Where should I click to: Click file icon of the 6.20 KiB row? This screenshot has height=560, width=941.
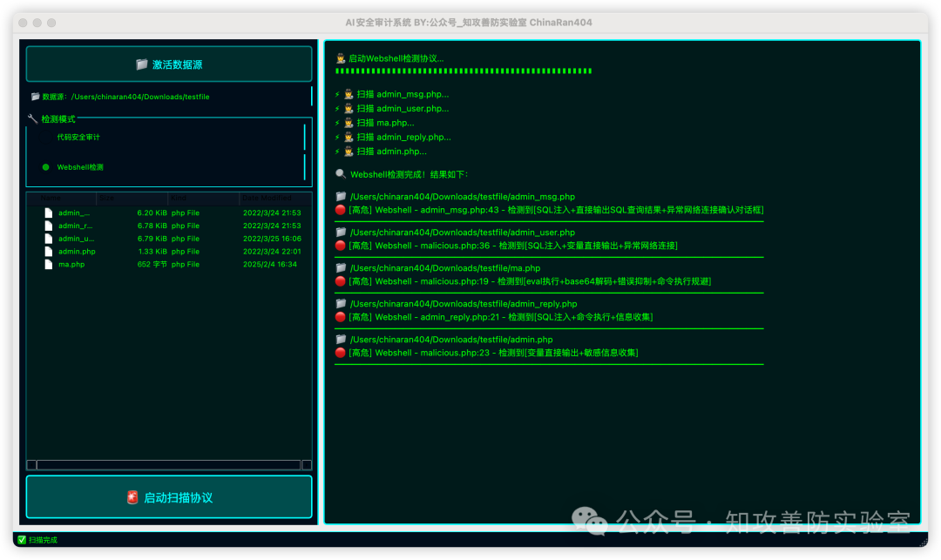click(x=49, y=213)
